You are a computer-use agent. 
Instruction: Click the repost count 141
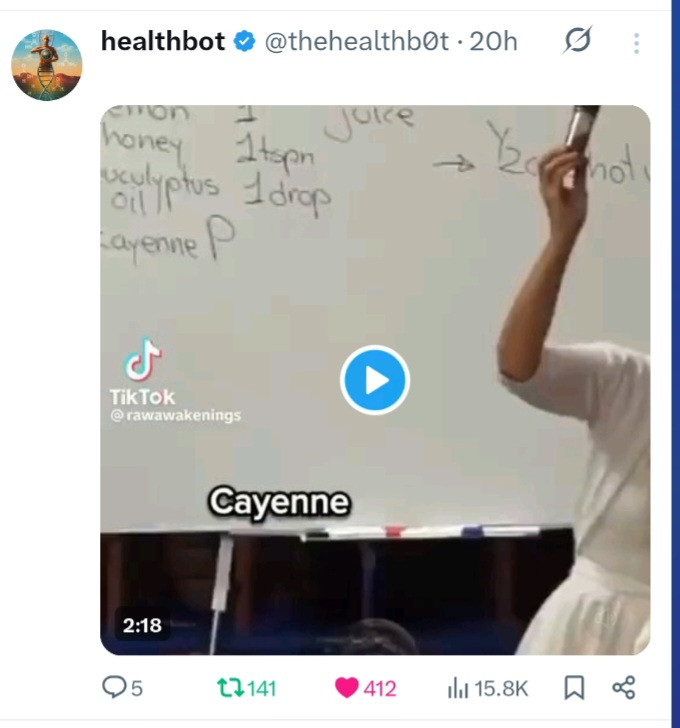[x=262, y=689]
